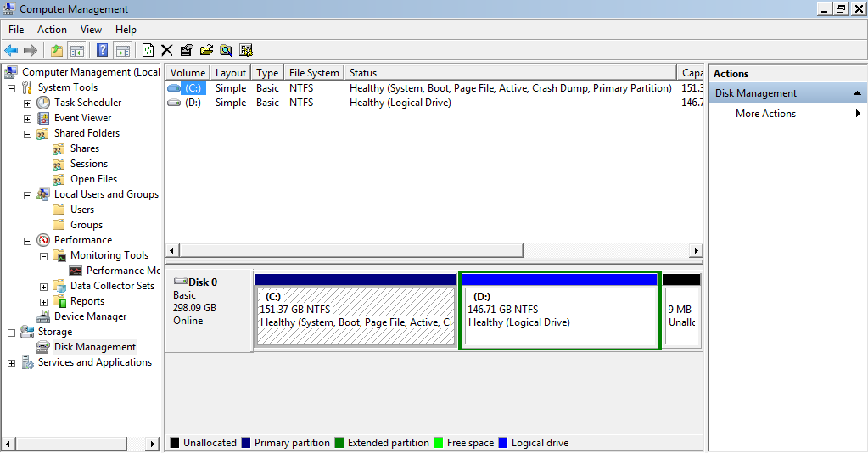
Task: Click the Open Files folder icon
Action: coord(59,180)
